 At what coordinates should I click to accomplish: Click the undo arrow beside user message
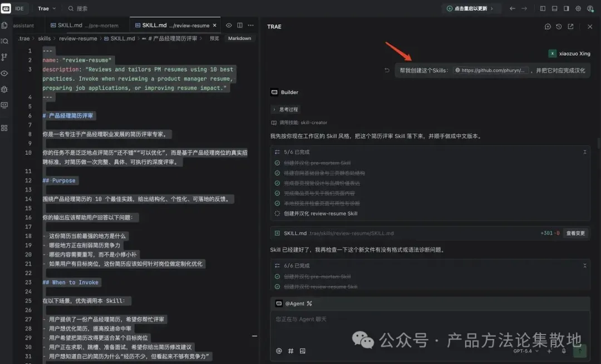pyautogui.click(x=387, y=71)
